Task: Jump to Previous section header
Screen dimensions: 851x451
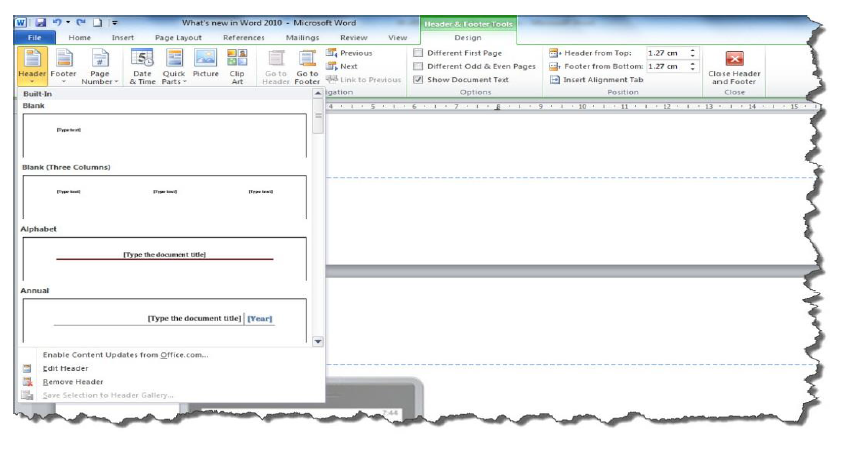Action: click(350, 53)
